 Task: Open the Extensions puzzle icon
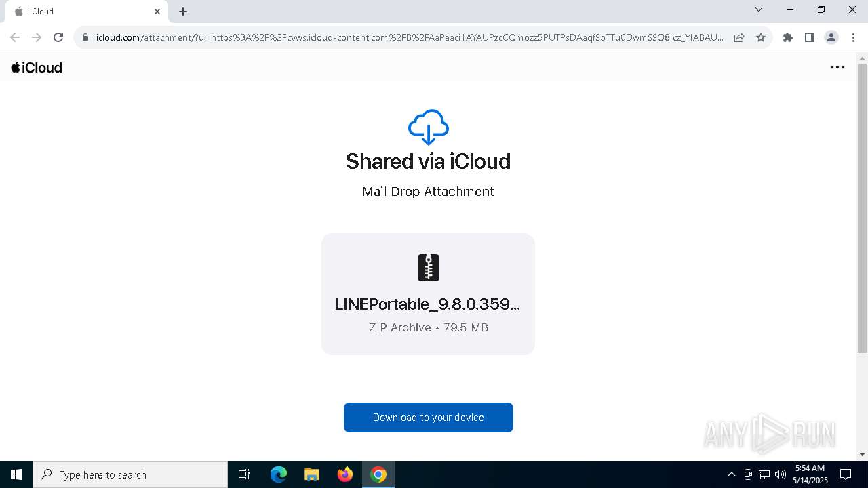pos(788,37)
